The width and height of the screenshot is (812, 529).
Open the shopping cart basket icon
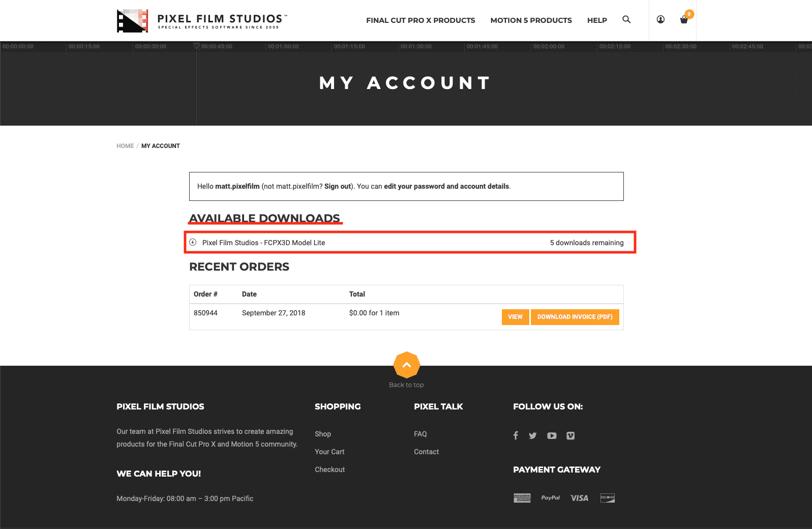pyautogui.click(x=684, y=20)
